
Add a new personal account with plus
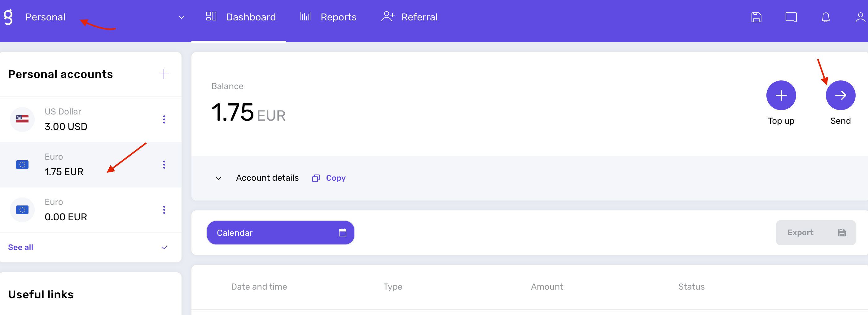tap(164, 74)
